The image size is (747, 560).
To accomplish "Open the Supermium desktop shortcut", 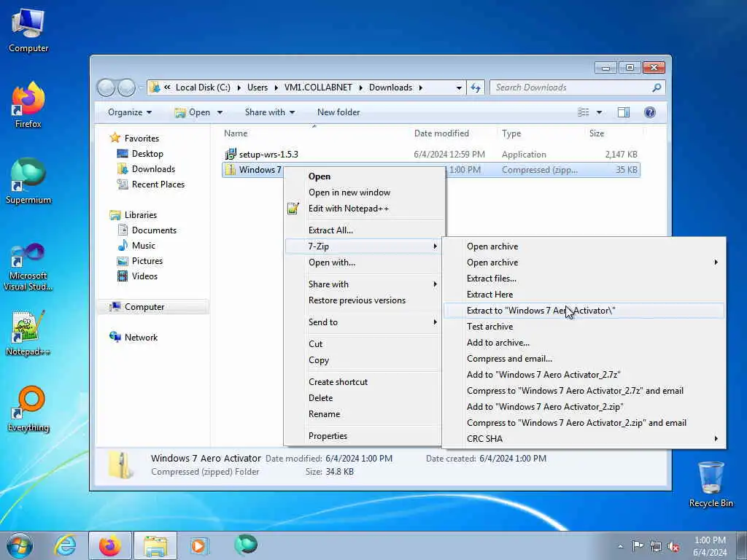I will [x=28, y=181].
